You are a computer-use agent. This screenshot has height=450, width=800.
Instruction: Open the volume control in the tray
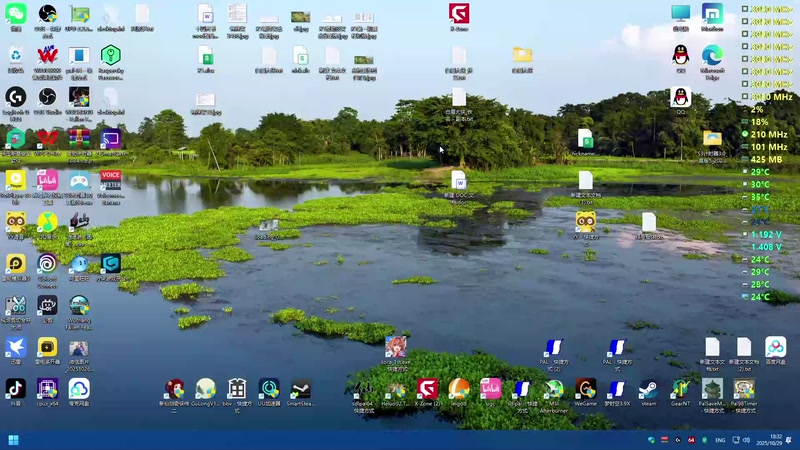[x=746, y=440]
